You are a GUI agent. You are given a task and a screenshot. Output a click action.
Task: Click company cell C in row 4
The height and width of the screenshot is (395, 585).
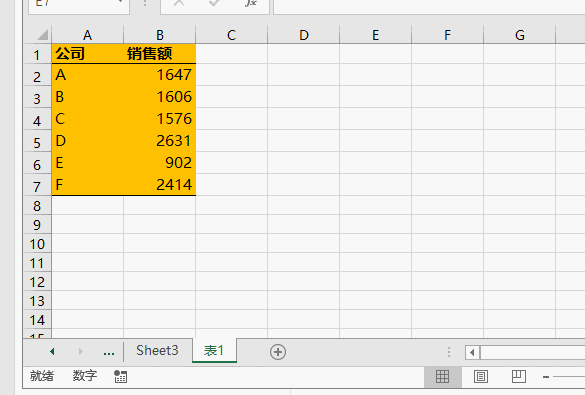(88, 119)
